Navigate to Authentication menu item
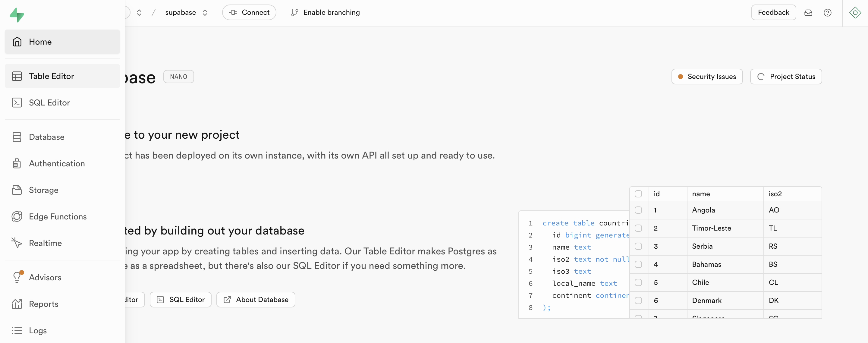This screenshot has width=868, height=343. (x=57, y=163)
